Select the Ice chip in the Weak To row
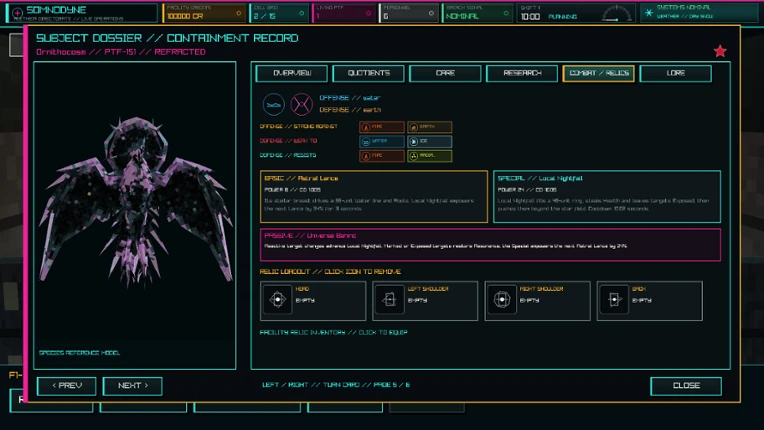764x430 pixels. point(429,141)
